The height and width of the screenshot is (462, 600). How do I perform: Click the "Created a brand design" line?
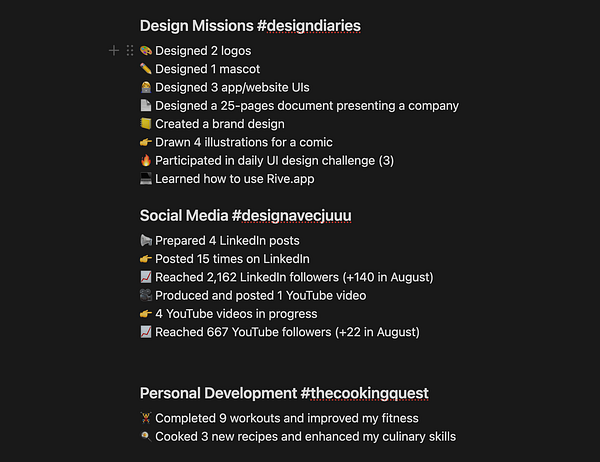[x=220, y=124]
